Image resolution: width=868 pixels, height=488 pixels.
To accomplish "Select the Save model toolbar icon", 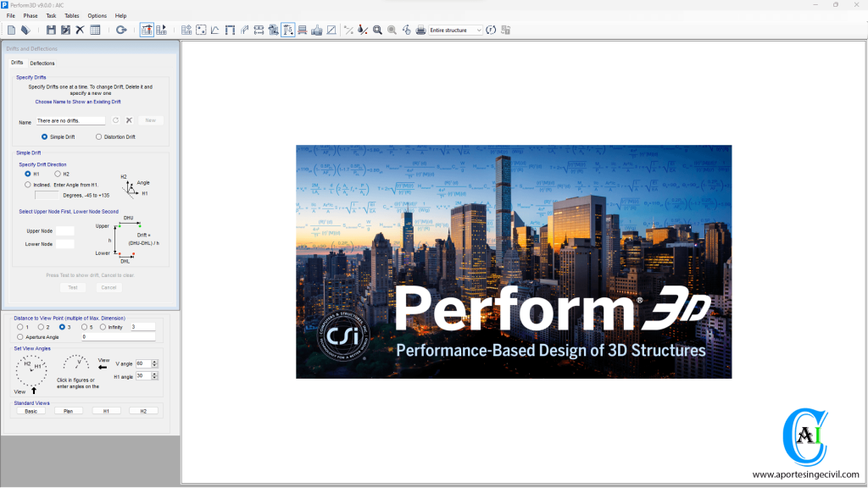I will [50, 30].
